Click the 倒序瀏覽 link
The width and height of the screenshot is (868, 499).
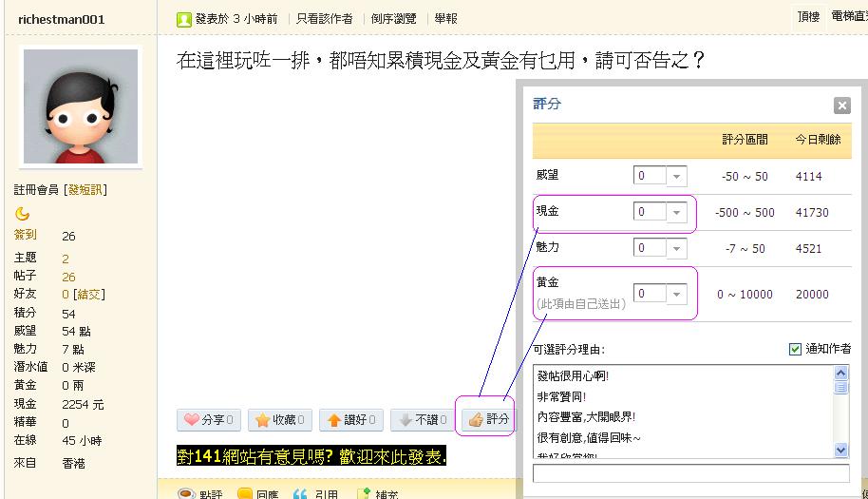(x=393, y=18)
